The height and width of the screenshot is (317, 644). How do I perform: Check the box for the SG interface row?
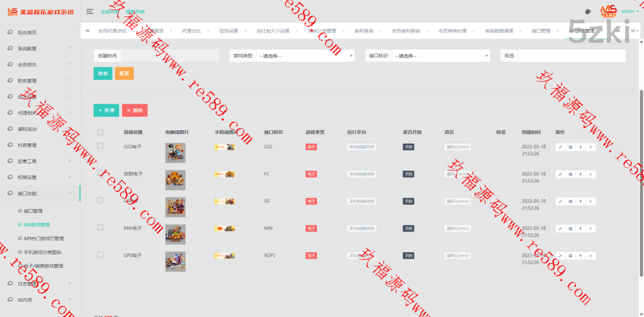(100, 200)
